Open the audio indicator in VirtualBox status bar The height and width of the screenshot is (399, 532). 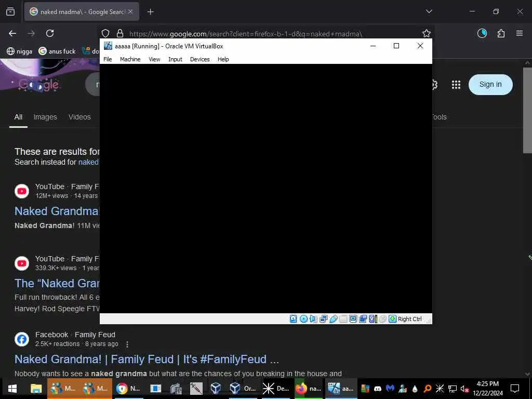point(313,319)
